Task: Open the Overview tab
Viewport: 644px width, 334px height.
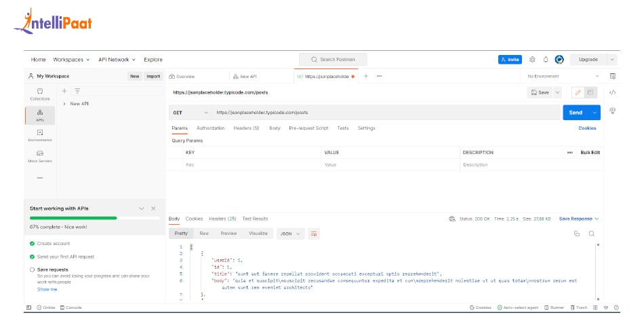Action: [x=182, y=77]
